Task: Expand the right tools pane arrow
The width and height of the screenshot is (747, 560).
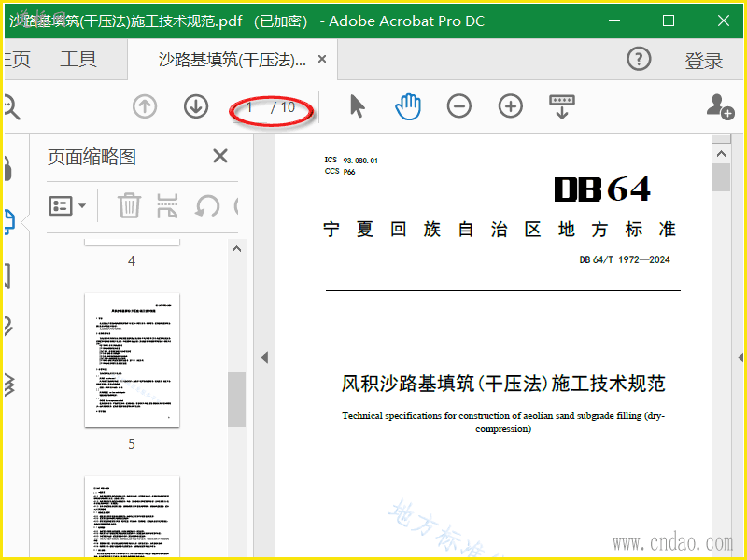Action: pos(740,357)
